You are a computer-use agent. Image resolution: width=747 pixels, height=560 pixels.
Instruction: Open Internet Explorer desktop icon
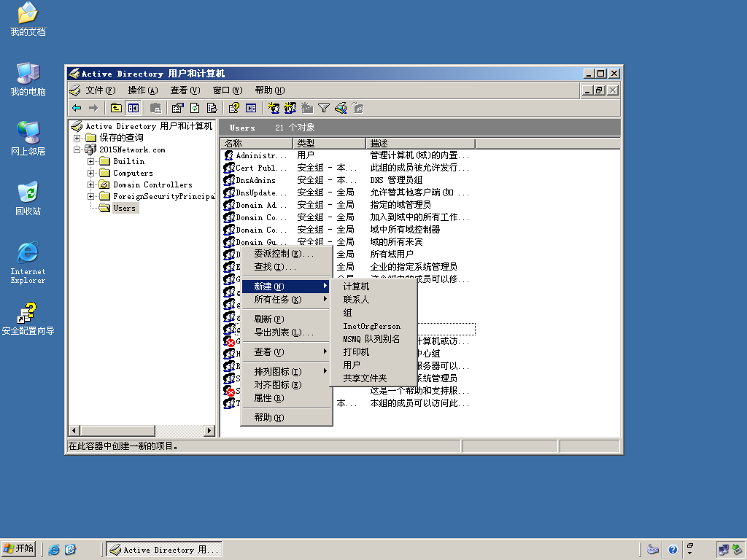28,262
